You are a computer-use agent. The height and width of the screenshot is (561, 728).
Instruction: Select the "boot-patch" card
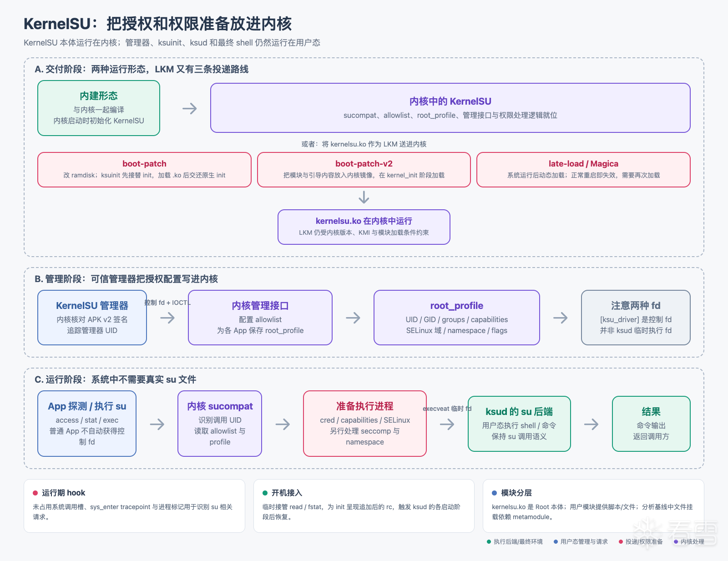[144, 170]
